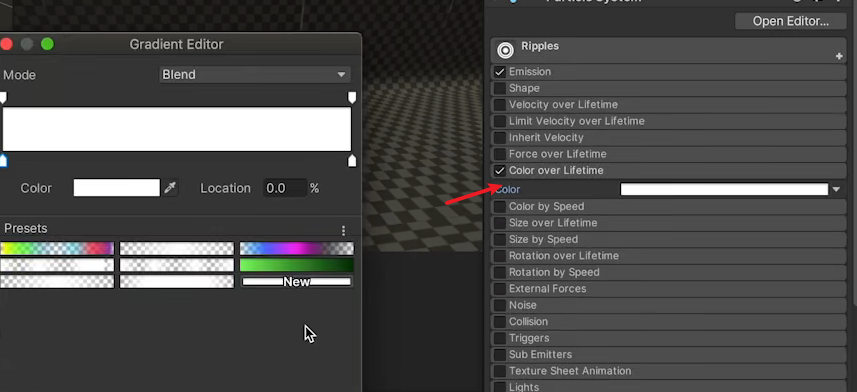This screenshot has width=857, height=392.
Task: Apply the second-row middle white preset
Action: point(177,265)
